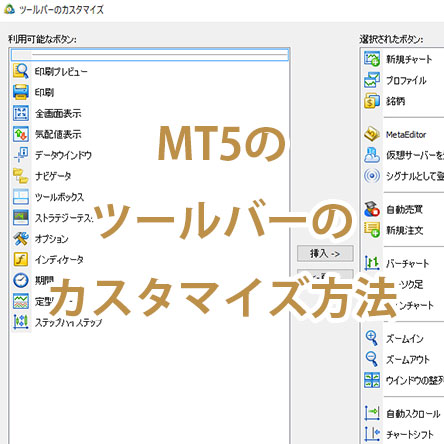Select ズームイン text in selected buttons
The height and width of the screenshot is (444, 444).
click(405, 339)
